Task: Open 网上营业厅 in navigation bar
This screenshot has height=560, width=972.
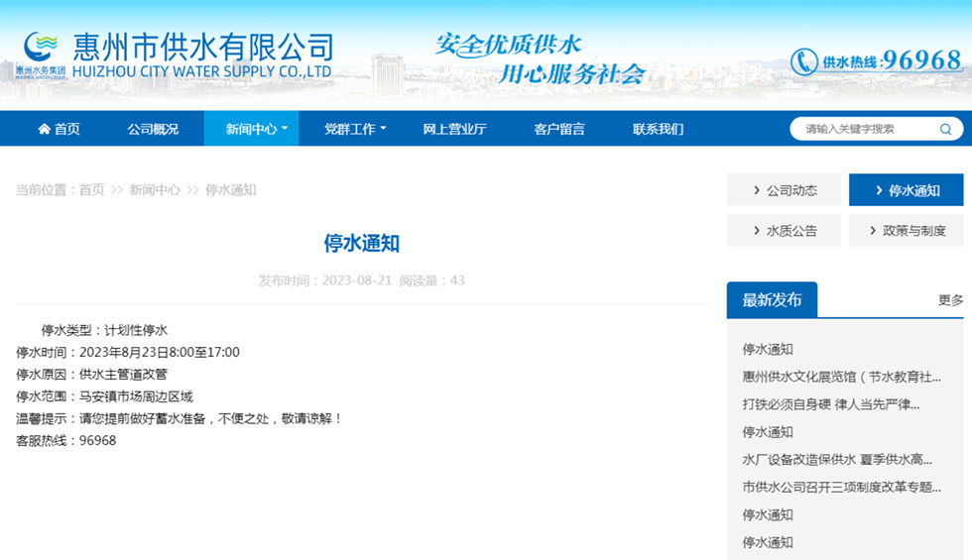Action: [x=454, y=129]
